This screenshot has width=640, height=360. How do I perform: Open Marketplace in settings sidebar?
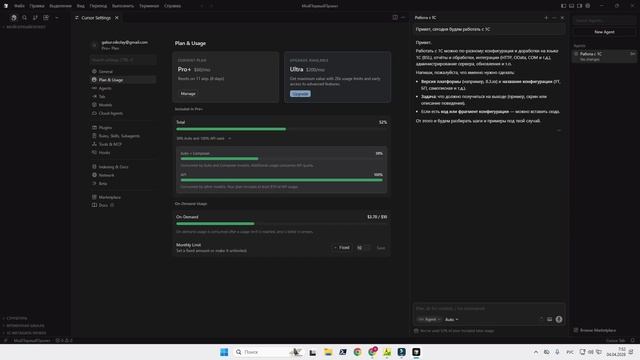123,197
